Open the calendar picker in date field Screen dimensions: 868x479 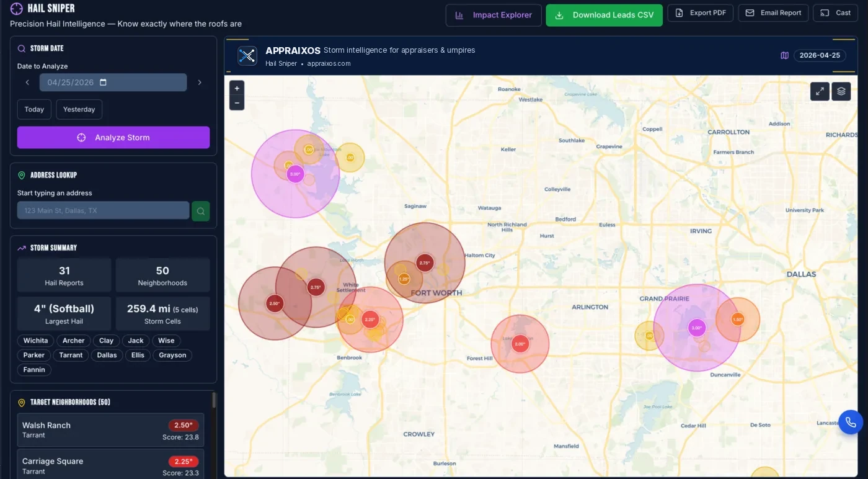pyautogui.click(x=104, y=83)
